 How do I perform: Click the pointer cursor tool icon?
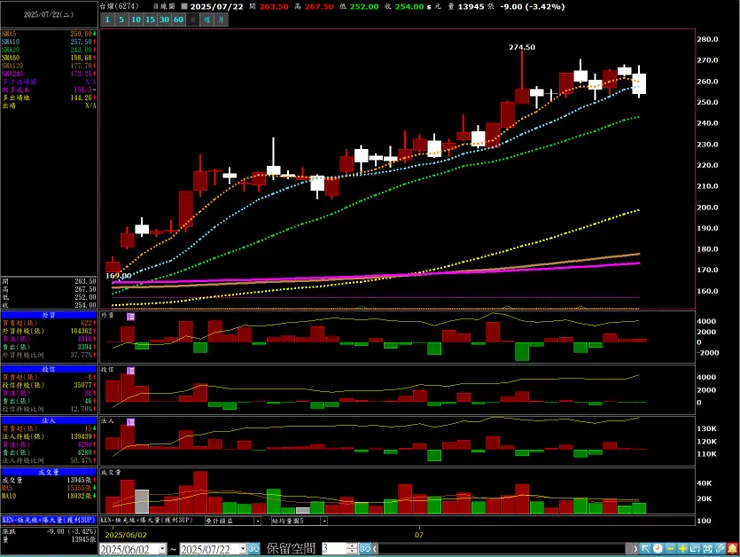coord(645,549)
